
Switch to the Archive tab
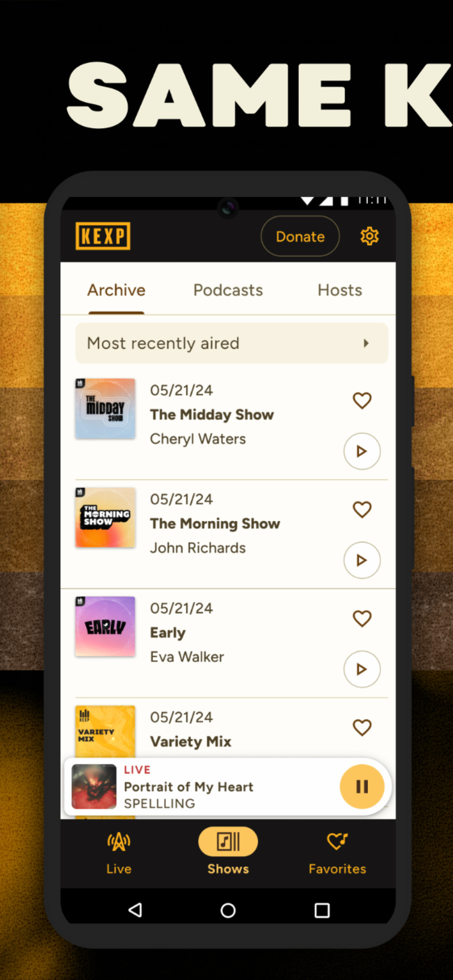point(116,290)
